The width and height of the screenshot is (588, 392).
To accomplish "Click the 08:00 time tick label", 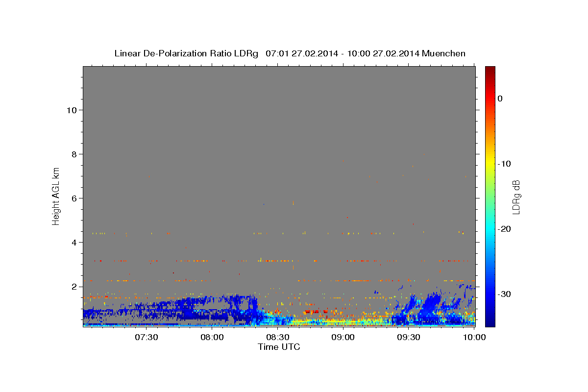I will click(x=212, y=337).
